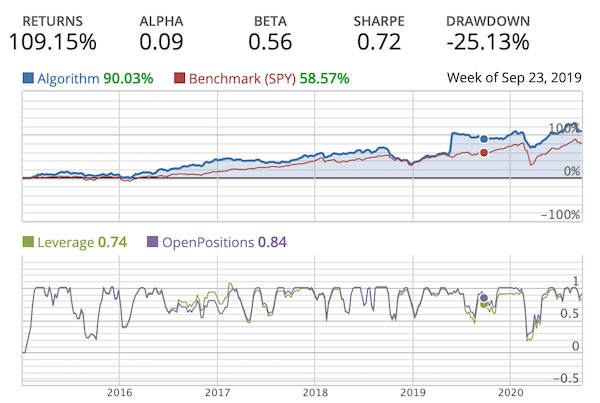Select the purple OpenPositions data point marker
This screenshot has width=600, height=403.
tap(484, 298)
